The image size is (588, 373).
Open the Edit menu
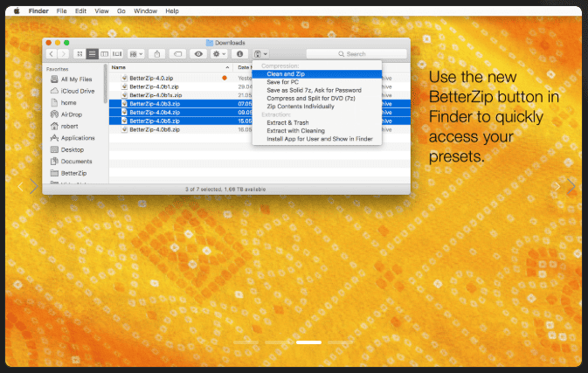click(80, 10)
